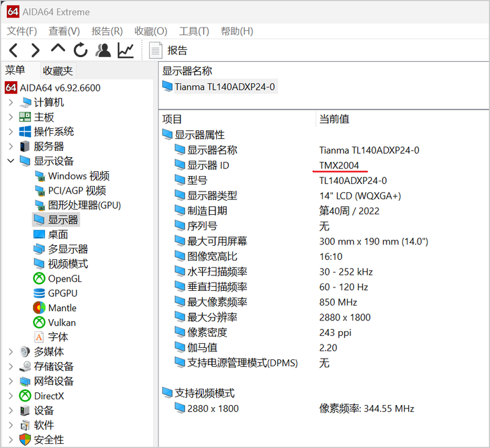Select the 主板 motherboard icon
The height and width of the screenshot is (448, 490).
25,117
